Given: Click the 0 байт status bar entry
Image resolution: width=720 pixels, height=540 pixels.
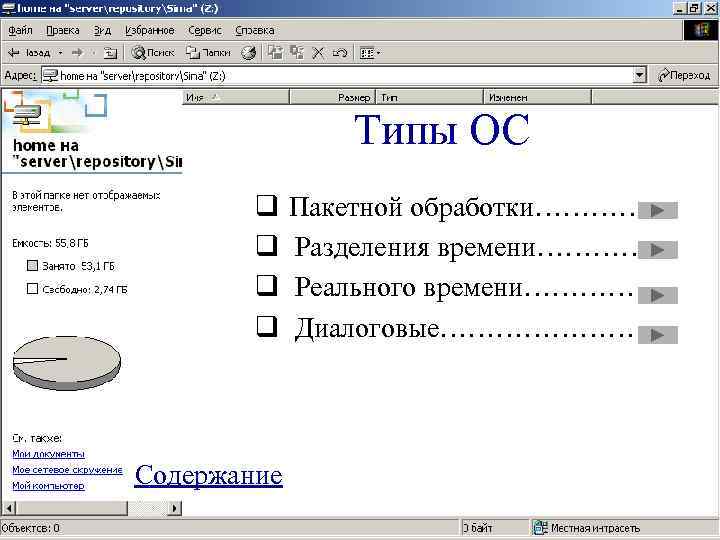Looking at the screenshot, I should click(478, 528).
